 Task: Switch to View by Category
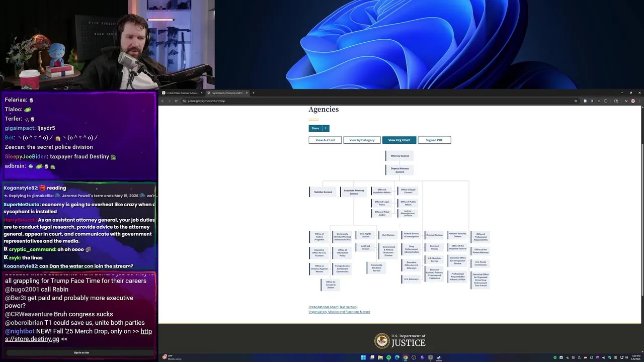point(362,140)
